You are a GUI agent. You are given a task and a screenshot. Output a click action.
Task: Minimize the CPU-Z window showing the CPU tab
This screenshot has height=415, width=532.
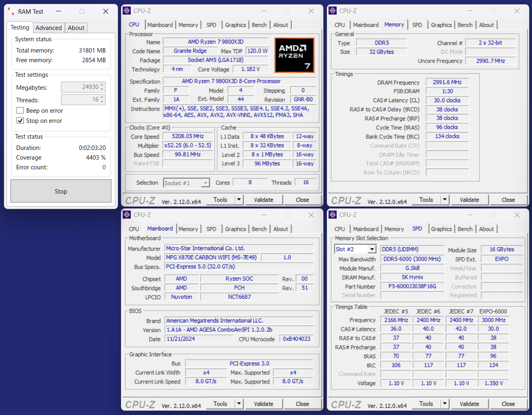[264, 11]
